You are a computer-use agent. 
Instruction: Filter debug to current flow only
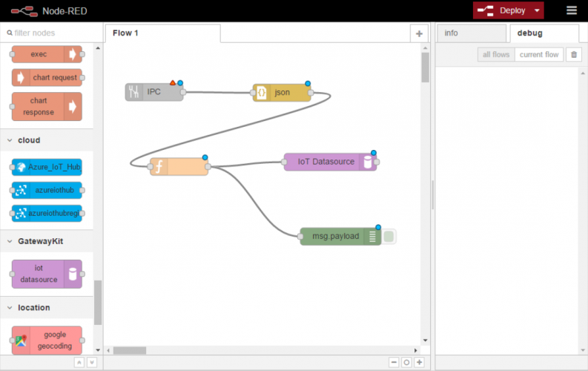pos(539,55)
